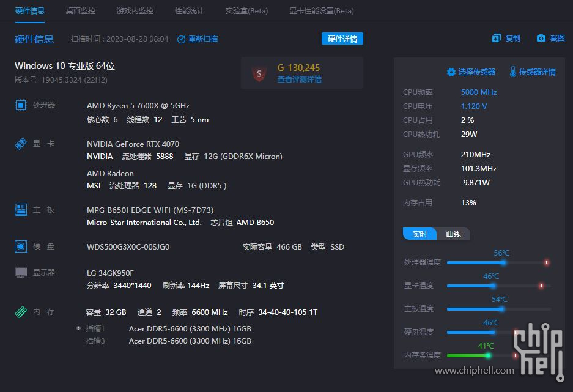Click the 处理器温度 slider handle
Viewport: 573px width, 392px height.
503,262
